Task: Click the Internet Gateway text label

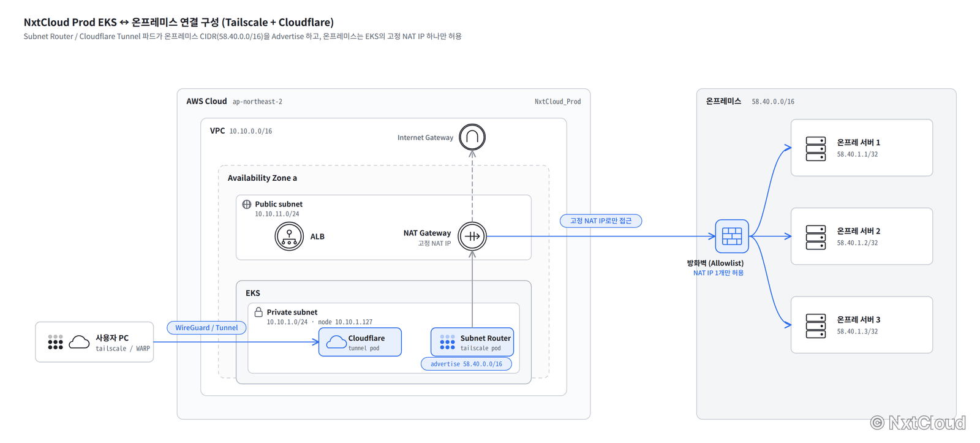Action: pyautogui.click(x=425, y=137)
